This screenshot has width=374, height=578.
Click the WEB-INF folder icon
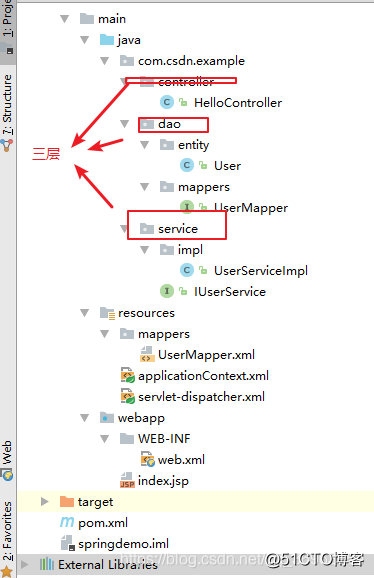[x=126, y=439]
